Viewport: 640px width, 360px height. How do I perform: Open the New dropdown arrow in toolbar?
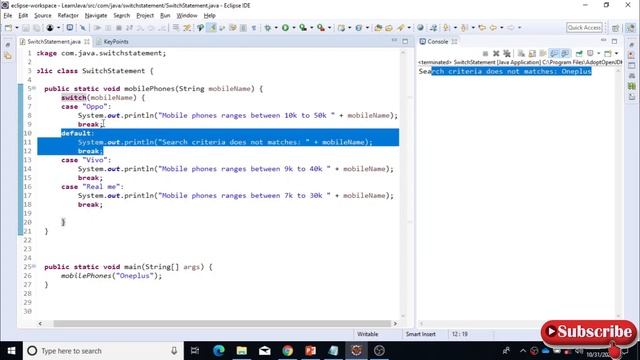point(17,28)
